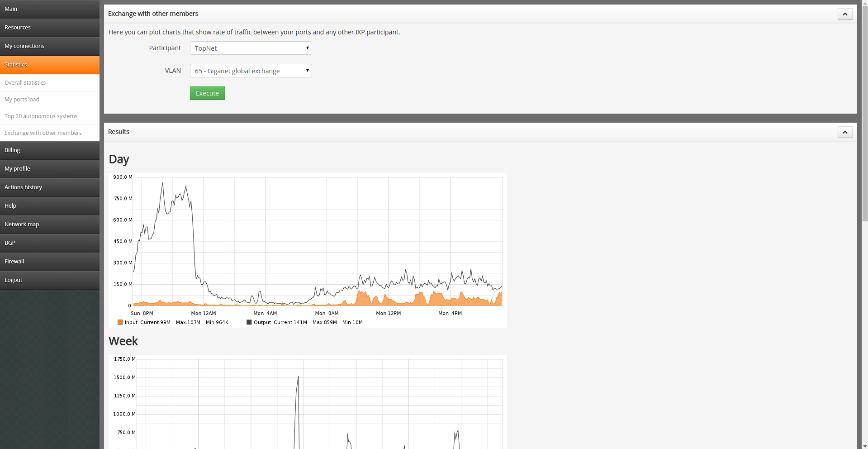This screenshot has width=868, height=449.
Task: Collapse the Exchange with other members panel
Action: pos(845,14)
